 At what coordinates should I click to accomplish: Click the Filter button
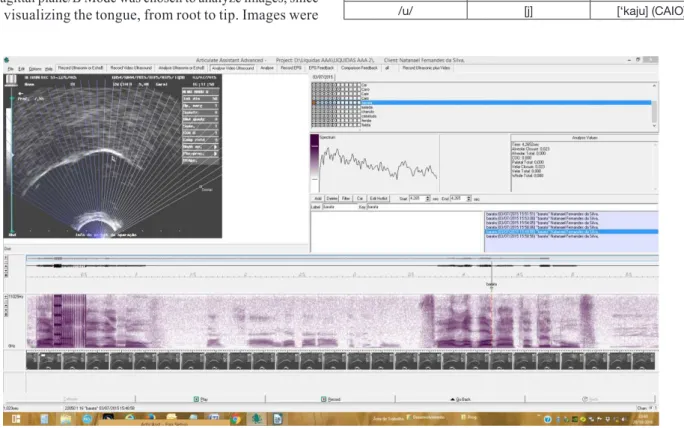[346, 199]
